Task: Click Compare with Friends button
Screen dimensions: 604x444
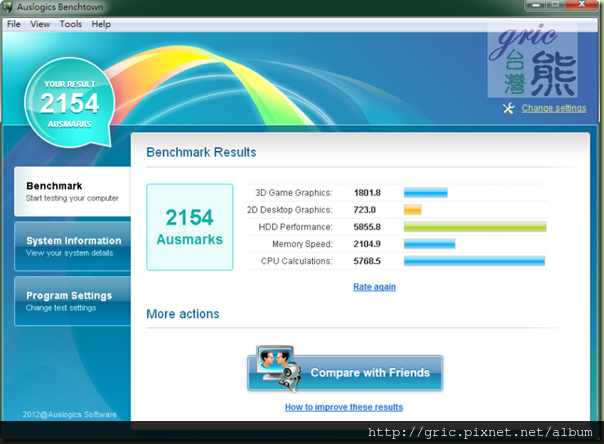Action: [345, 373]
